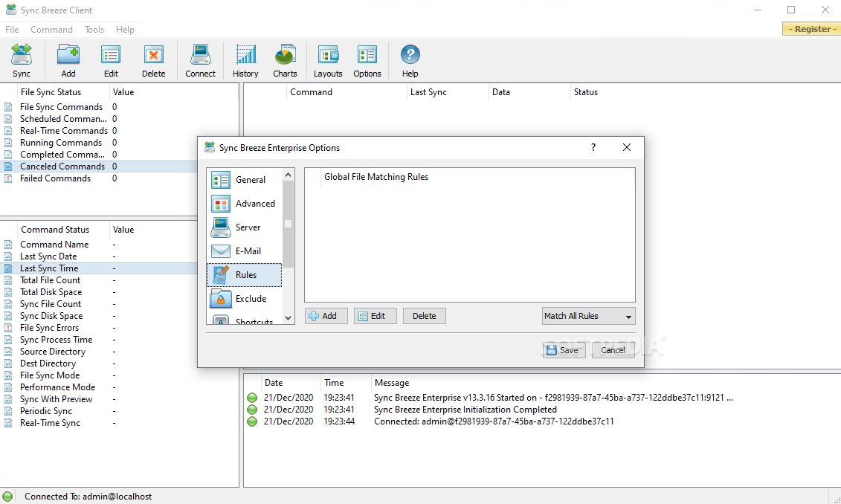Viewport: 841px width, 504px height.
Task: Select E-Mail in options sidebar
Action: [x=245, y=251]
